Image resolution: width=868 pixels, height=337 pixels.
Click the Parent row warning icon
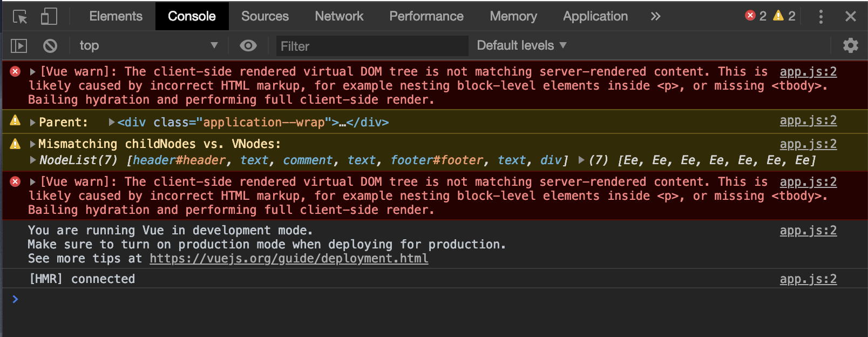pyautogui.click(x=15, y=120)
